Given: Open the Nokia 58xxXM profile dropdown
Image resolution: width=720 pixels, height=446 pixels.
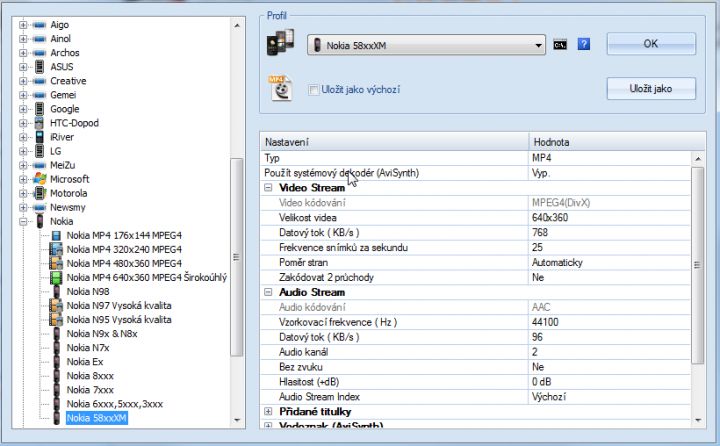Looking at the screenshot, I should (426, 45).
